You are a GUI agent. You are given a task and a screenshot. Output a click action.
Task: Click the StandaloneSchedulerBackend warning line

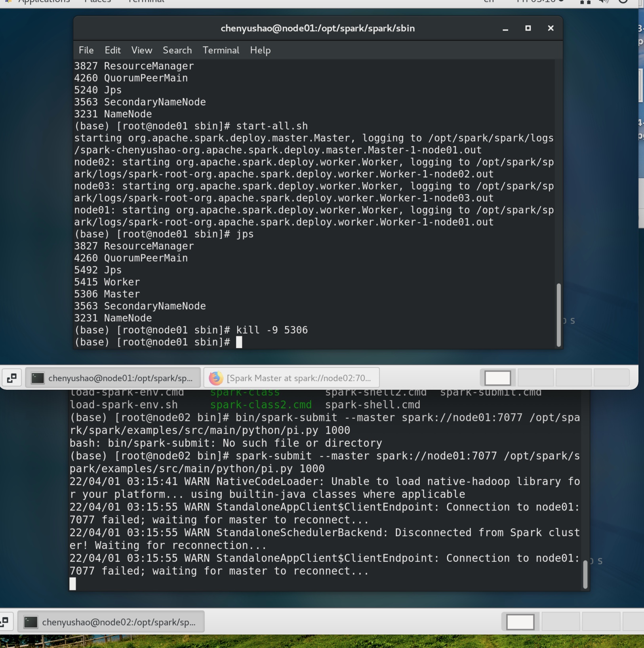(325, 539)
